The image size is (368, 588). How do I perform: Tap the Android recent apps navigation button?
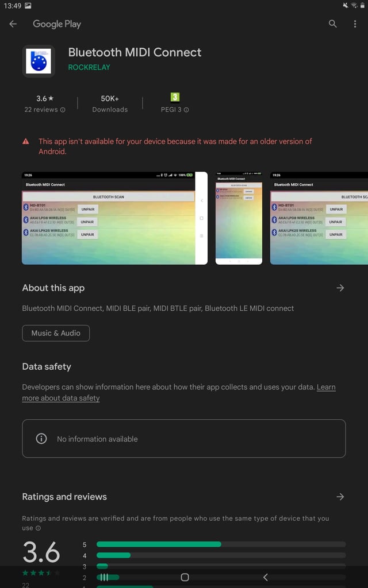pyautogui.click(x=105, y=577)
